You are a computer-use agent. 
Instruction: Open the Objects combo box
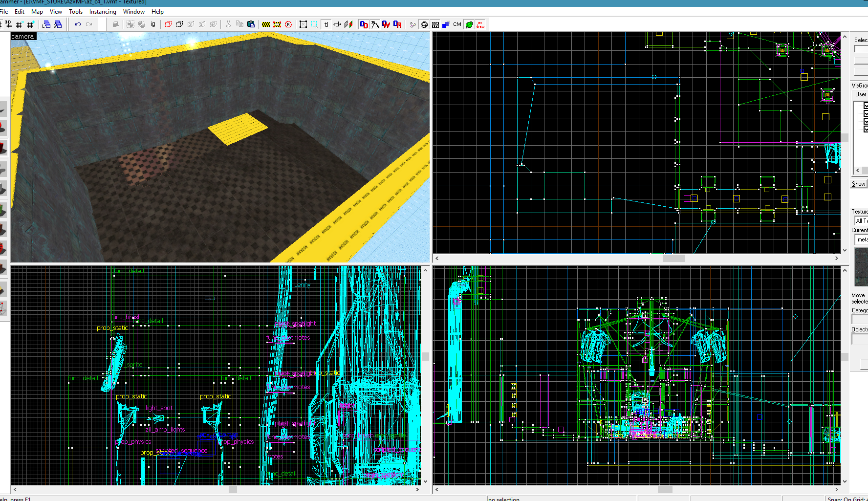click(x=860, y=339)
